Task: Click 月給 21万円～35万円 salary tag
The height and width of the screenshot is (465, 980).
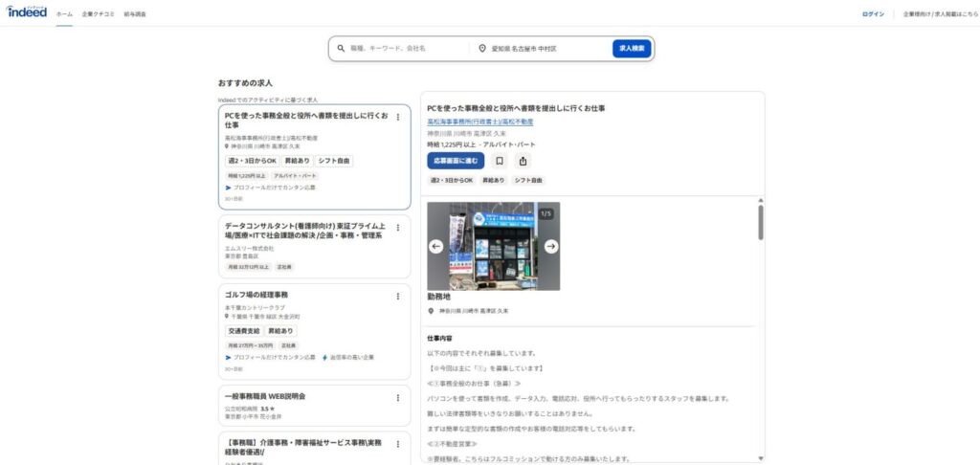Action: (250, 345)
